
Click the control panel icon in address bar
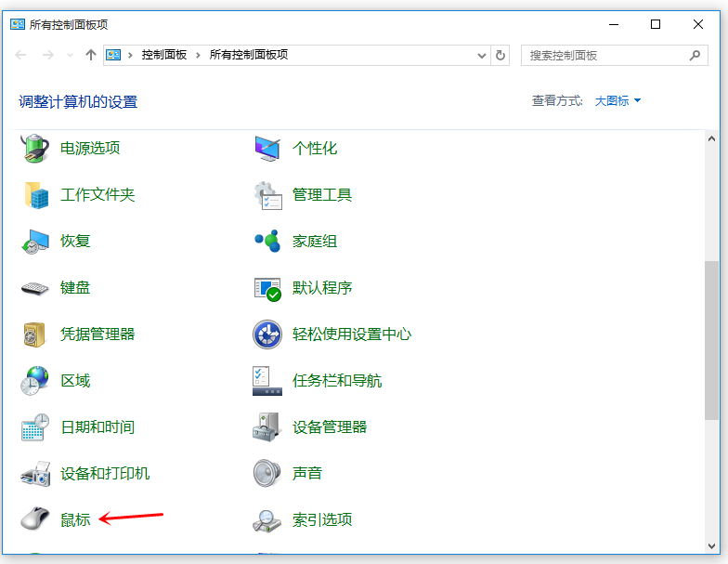pyautogui.click(x=113, y=55)
